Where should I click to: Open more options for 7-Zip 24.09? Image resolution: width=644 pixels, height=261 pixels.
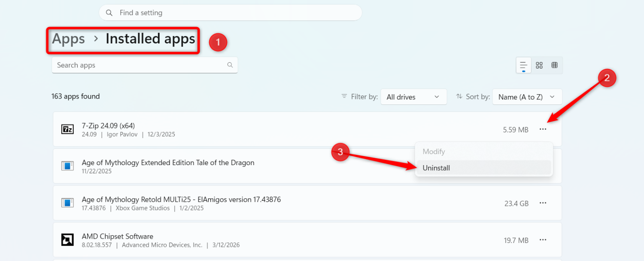543,129
